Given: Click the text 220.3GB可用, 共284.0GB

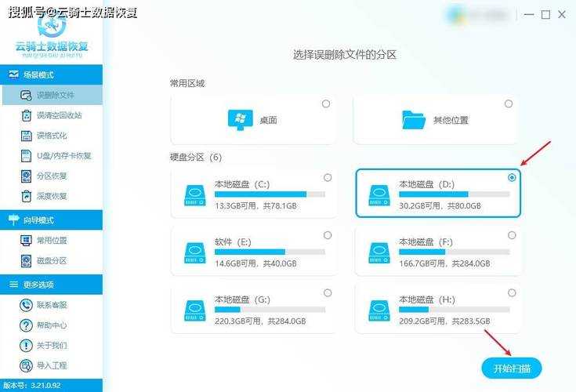Looking at the screenshot, I should tap(260, 321).
